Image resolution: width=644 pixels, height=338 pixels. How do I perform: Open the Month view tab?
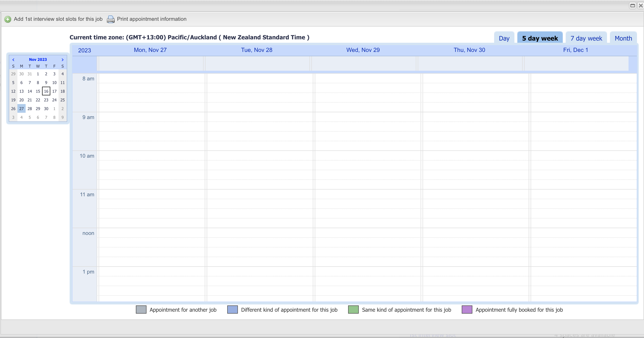[623, 38]
